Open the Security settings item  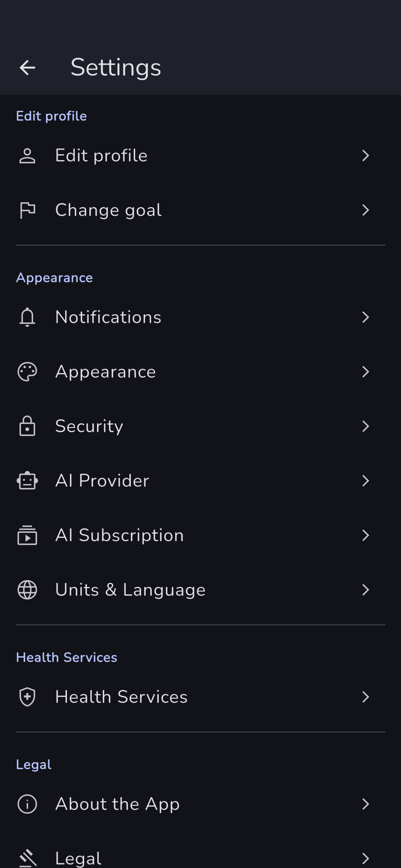tap(89, 426)
